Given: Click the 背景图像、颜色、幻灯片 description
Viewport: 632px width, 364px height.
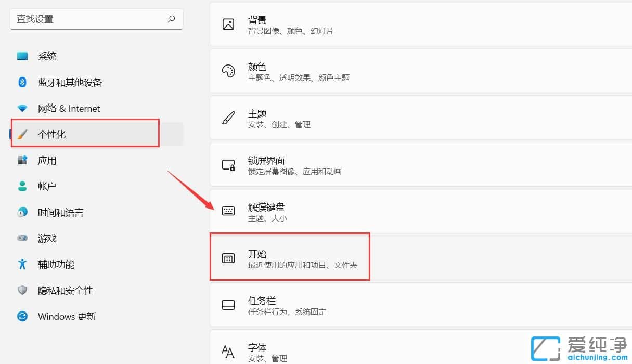Looking at the screenshot, I should (291, 31).
